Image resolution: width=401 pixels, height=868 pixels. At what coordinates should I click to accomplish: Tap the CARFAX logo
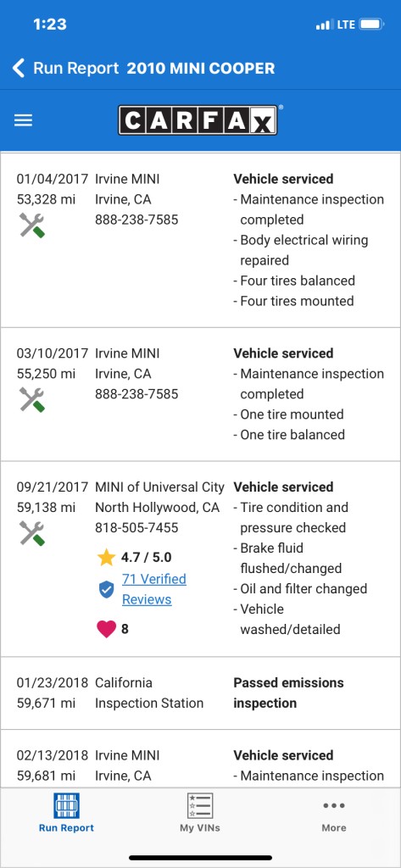(198, 120)
